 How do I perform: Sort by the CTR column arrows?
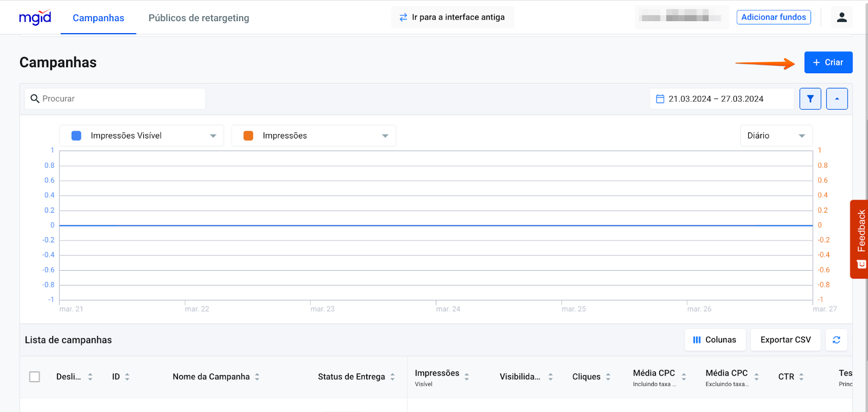tap(801, 377)
